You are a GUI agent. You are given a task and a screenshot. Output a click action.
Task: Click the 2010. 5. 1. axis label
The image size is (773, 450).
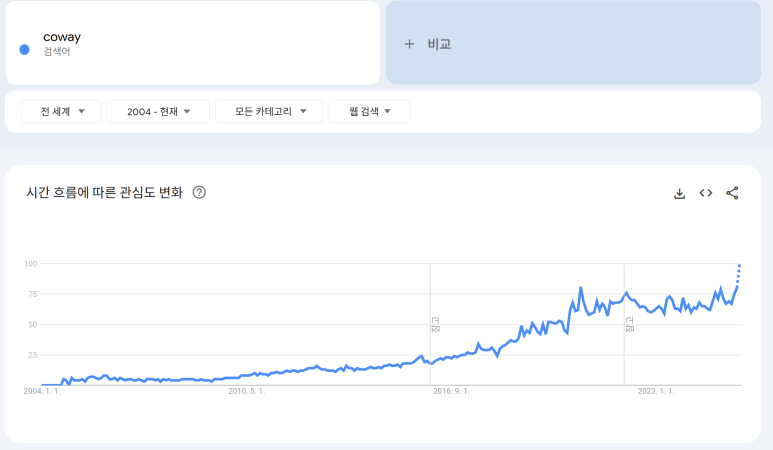click(246, 392)
